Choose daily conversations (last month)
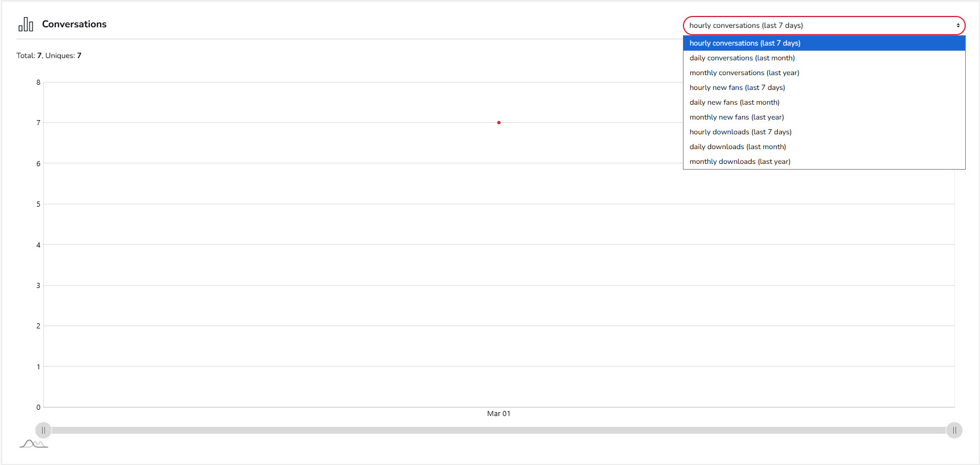 pos(742,58)
